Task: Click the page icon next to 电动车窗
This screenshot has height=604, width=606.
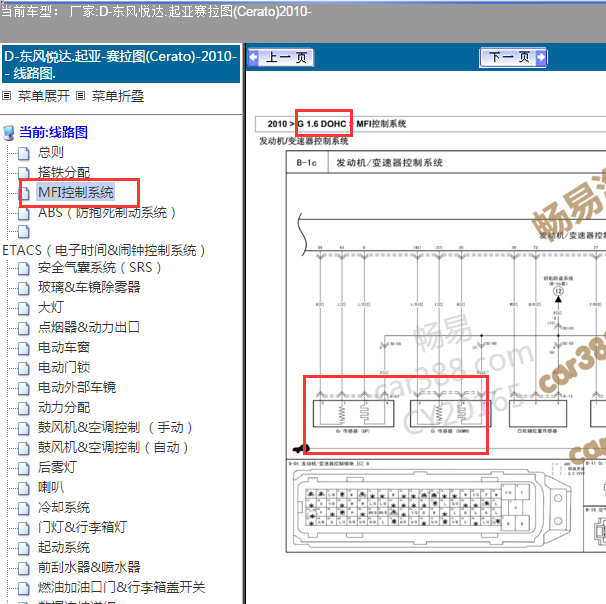Action: point(24,349)
